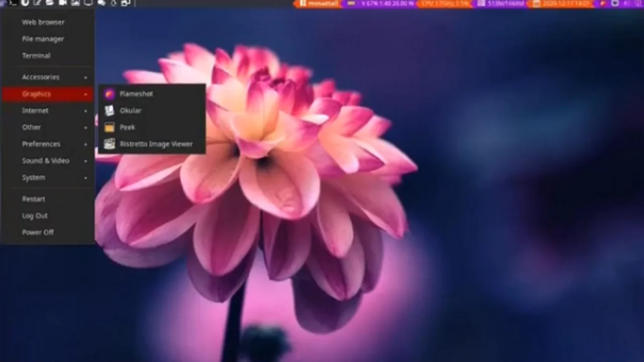Screen dimensions: 644x362
Task: Expand the Internet submenu
Action: click(x=48, y=111)
